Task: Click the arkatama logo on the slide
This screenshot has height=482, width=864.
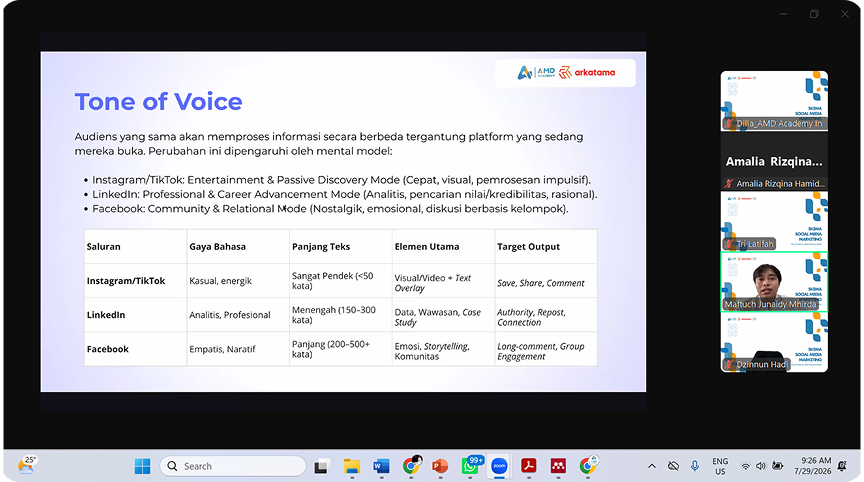Action: (x=587, y=73)
